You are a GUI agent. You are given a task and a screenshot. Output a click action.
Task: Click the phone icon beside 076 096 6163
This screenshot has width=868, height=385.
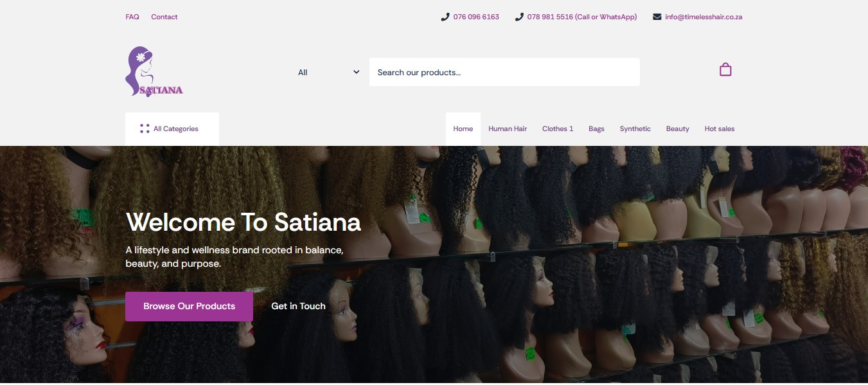click(x=445, y=16)
